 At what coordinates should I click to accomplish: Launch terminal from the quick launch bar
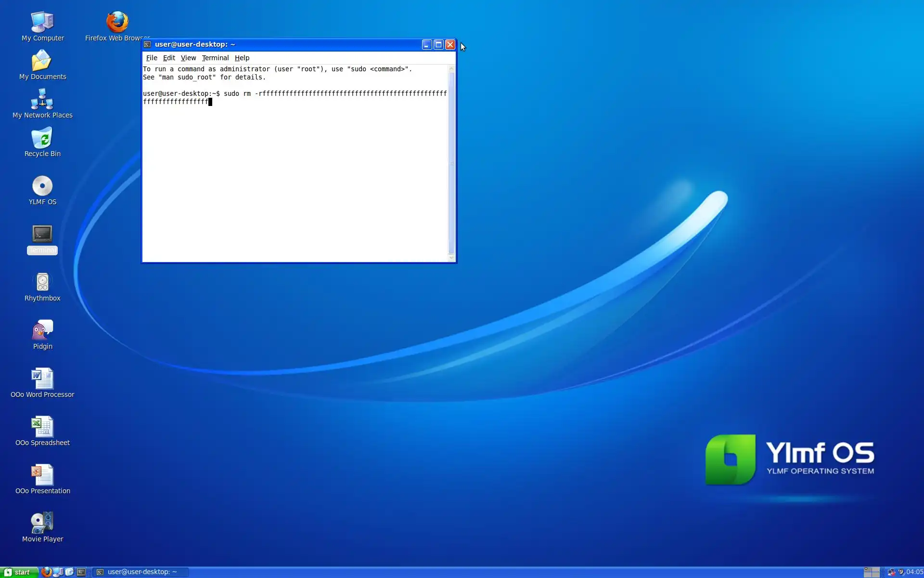(81, 572)
